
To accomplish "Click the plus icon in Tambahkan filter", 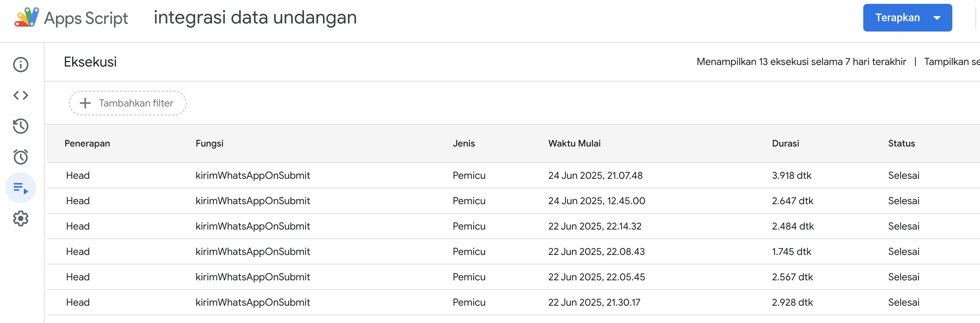I will [x=85, y=103].
